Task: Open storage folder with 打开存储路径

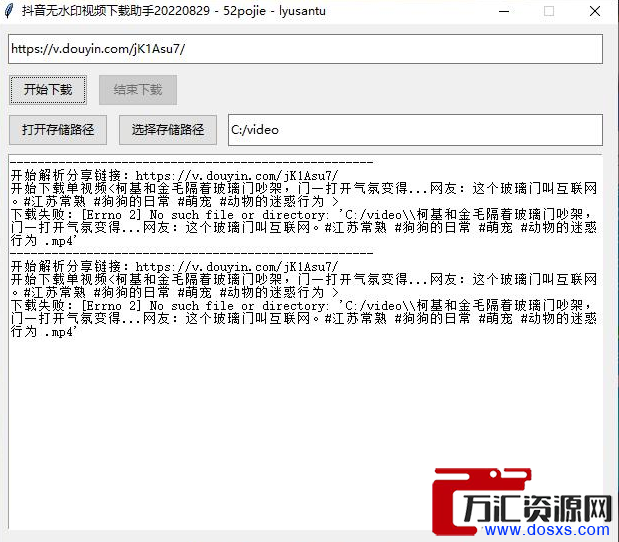Action: 58,130
